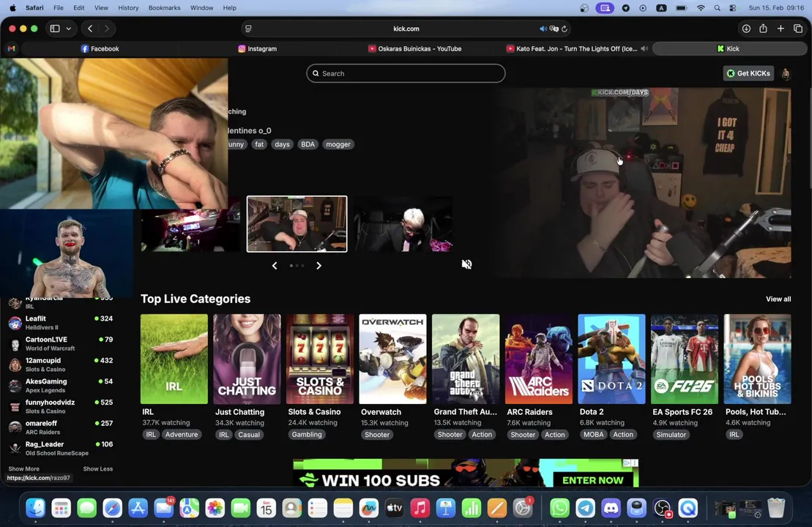
Task: Open the IRL category card
Action: (174, 359)
